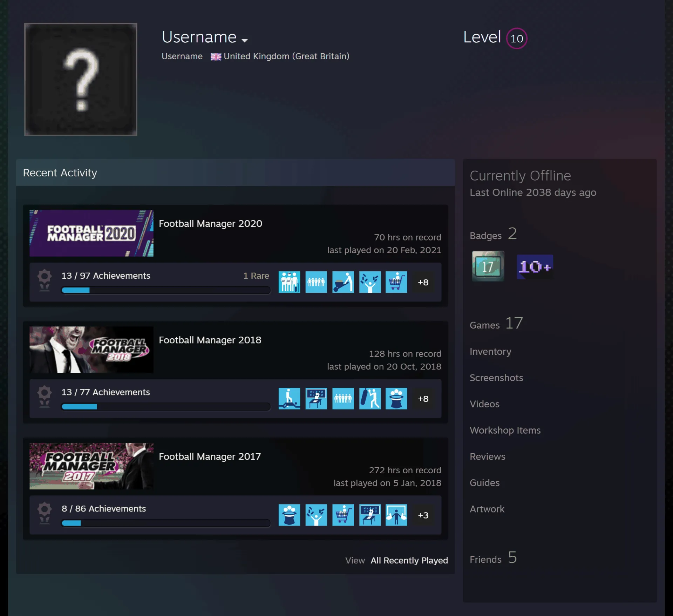
Task: Click FM 2017 magic hat achievement icon
Action: pyautogui.click(x=289, y=515)
